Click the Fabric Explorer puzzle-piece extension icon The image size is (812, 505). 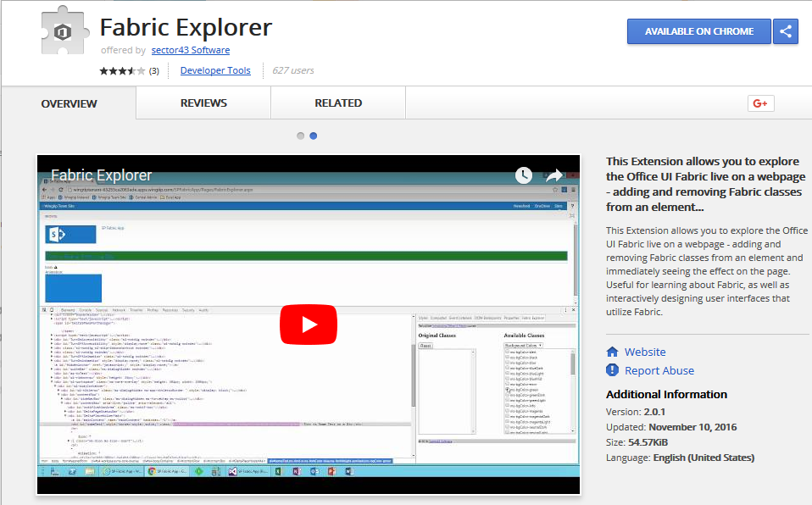pyautogui.click(x=64, y=30)
